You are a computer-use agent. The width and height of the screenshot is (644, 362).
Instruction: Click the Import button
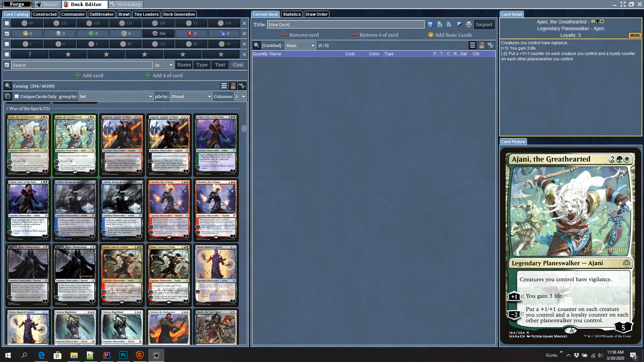click(484, 24)
